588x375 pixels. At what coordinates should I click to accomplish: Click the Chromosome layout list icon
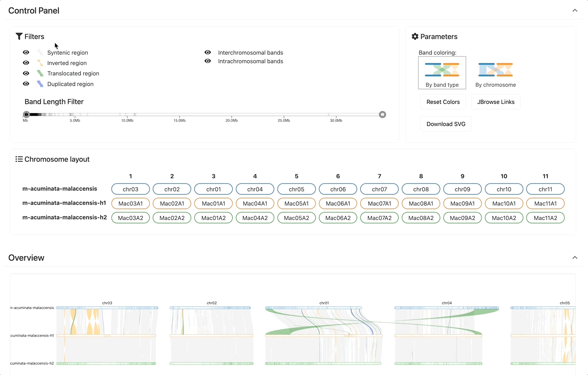(x=19, y=159)
